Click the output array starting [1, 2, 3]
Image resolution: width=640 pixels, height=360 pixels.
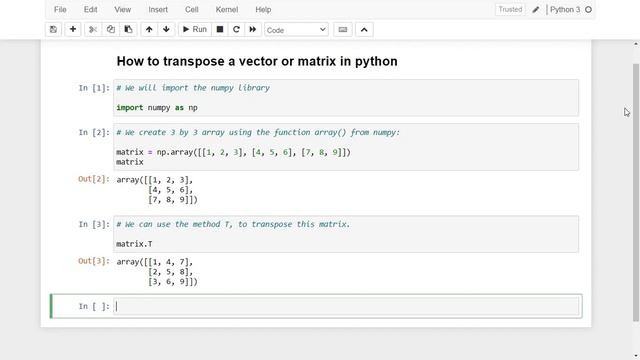157,190
